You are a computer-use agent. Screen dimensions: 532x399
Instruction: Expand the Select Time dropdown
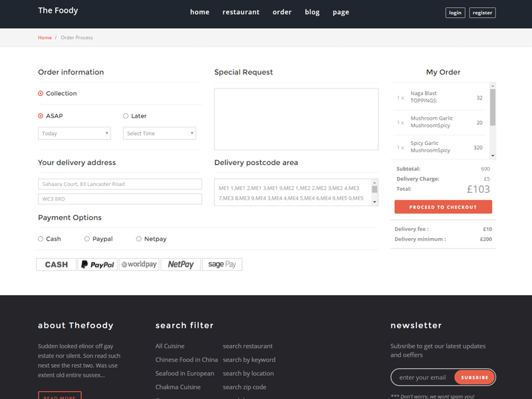click(x=160, y=134)
